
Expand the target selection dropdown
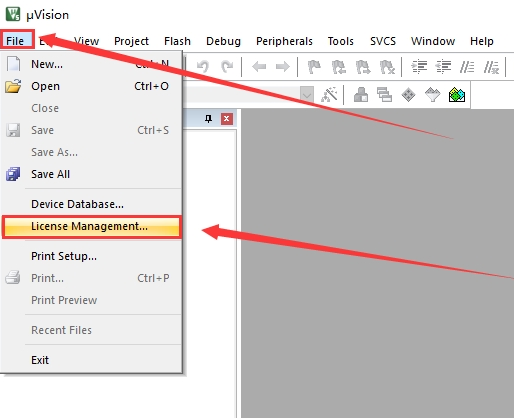307,95
